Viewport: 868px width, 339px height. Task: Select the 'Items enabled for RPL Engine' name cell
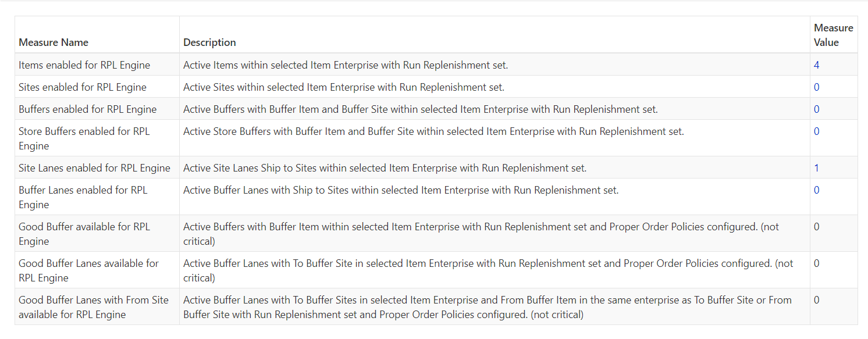pyautogui.click(x=84, y=65)
